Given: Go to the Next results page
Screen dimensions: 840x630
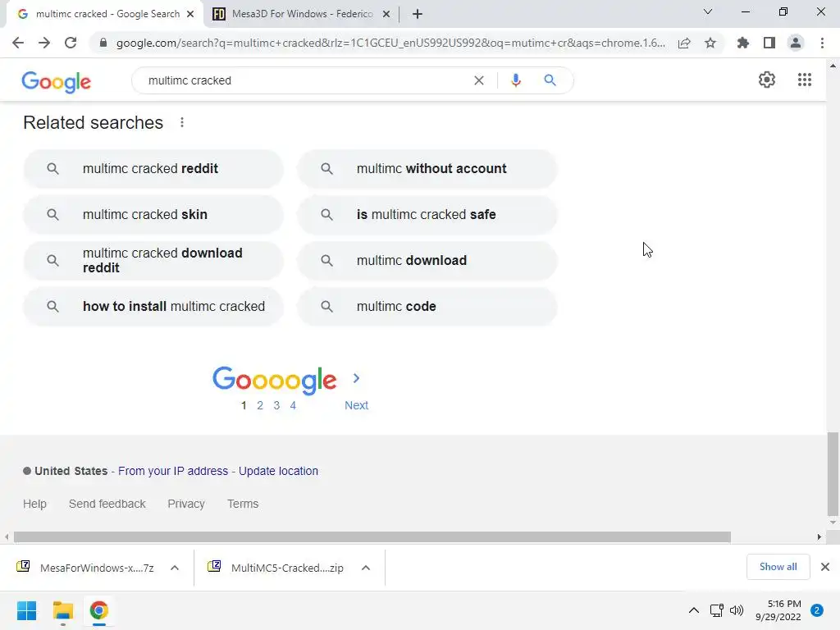Looking at the screenshot, I should pyautogui.click(x=356, y=405).
